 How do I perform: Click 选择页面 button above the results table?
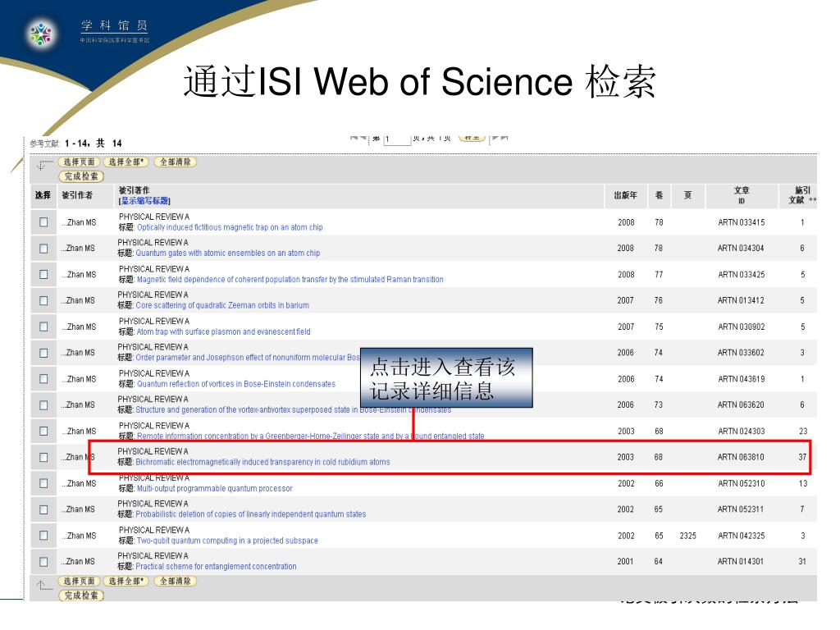coord(79,162)
